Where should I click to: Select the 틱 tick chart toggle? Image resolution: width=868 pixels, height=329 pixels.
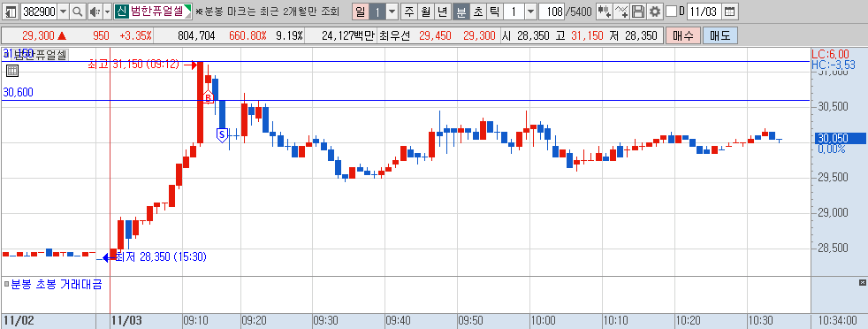point(494,11)
